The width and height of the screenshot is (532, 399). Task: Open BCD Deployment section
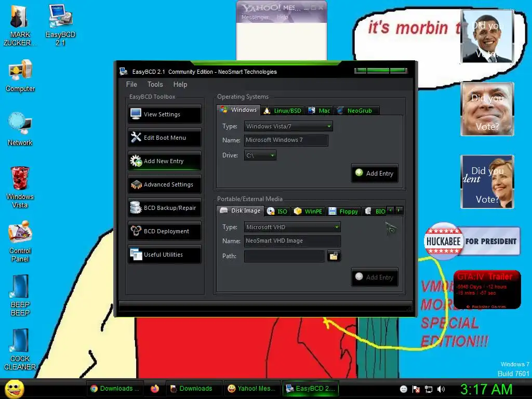point(165,231)
